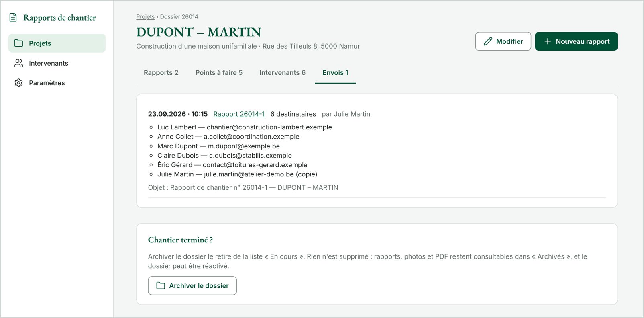Click recipient Éric Gérard's email line
The height and width of the screenshot is (318, 644).
[x=232, y=165]
